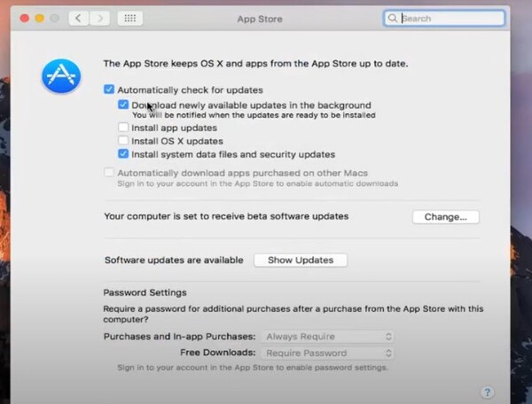The height and width of the screenshot is (404, 532).
Task: Minimize window with yellow button
Action: coord(40,19)
